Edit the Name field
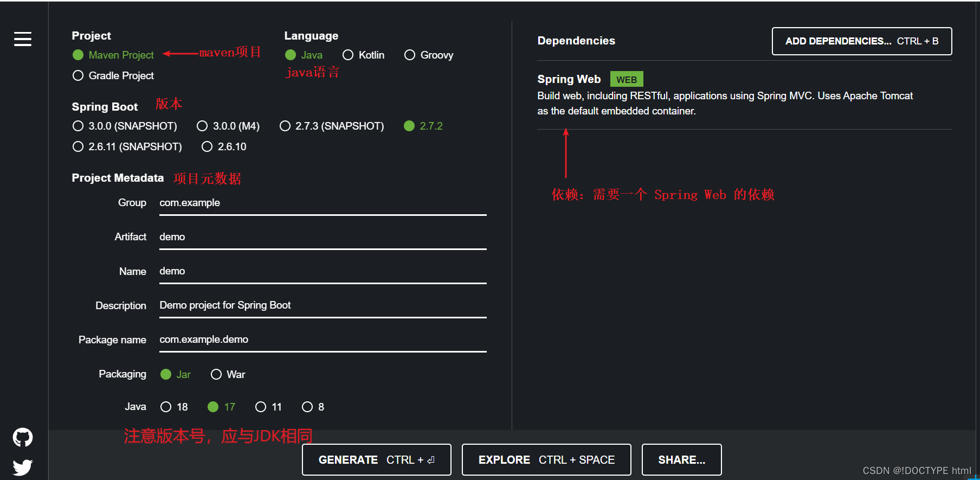This screenshot has width=980, height=480. point(323,271)
